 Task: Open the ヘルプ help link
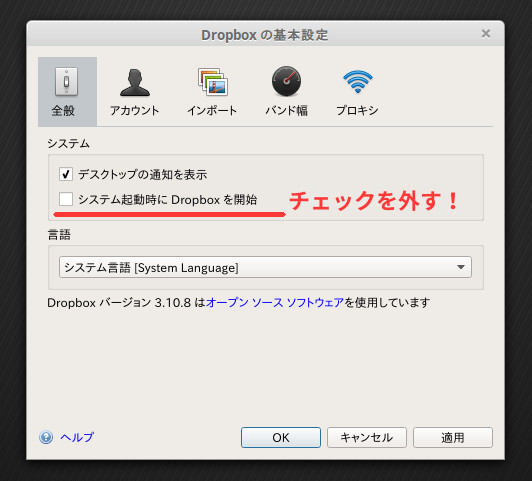77,437
